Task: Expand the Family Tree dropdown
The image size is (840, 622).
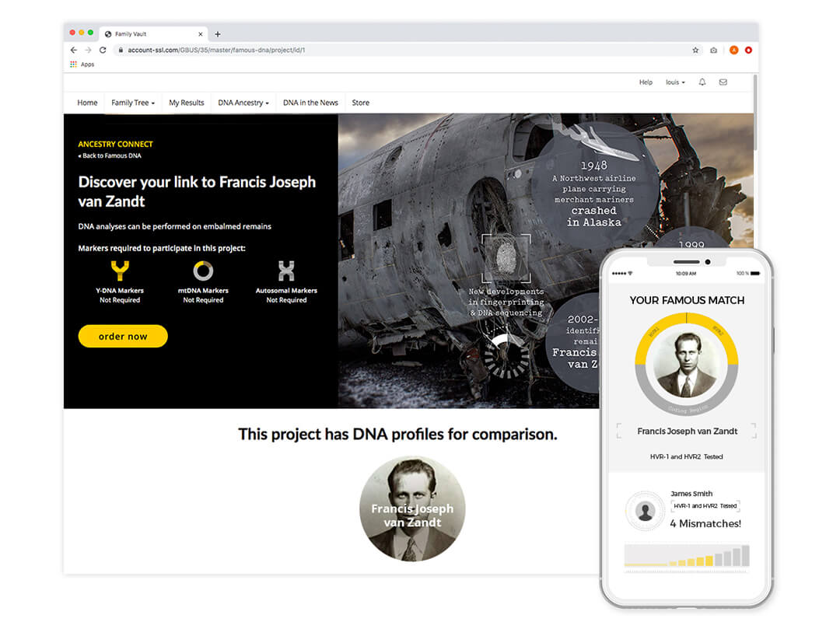Action: click(133, 103)
